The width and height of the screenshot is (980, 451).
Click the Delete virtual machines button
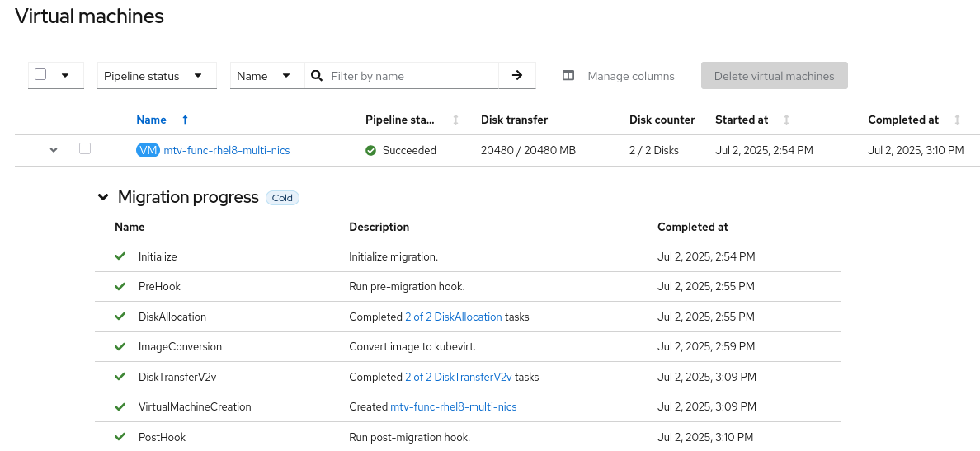click(774, 76)
